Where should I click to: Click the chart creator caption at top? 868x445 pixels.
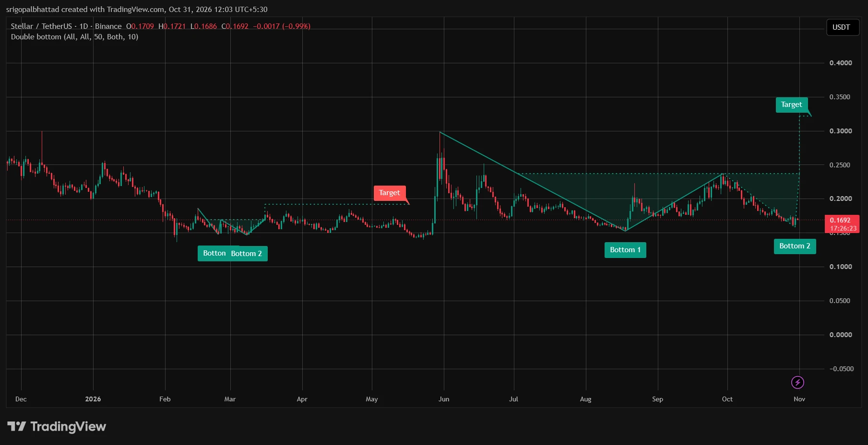coord(137,10)
